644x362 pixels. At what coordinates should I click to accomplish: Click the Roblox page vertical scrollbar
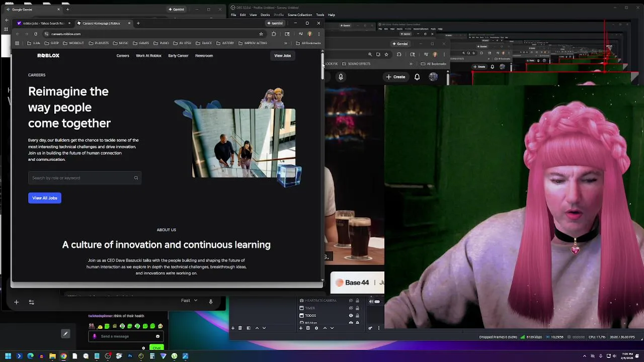[322, 65]
